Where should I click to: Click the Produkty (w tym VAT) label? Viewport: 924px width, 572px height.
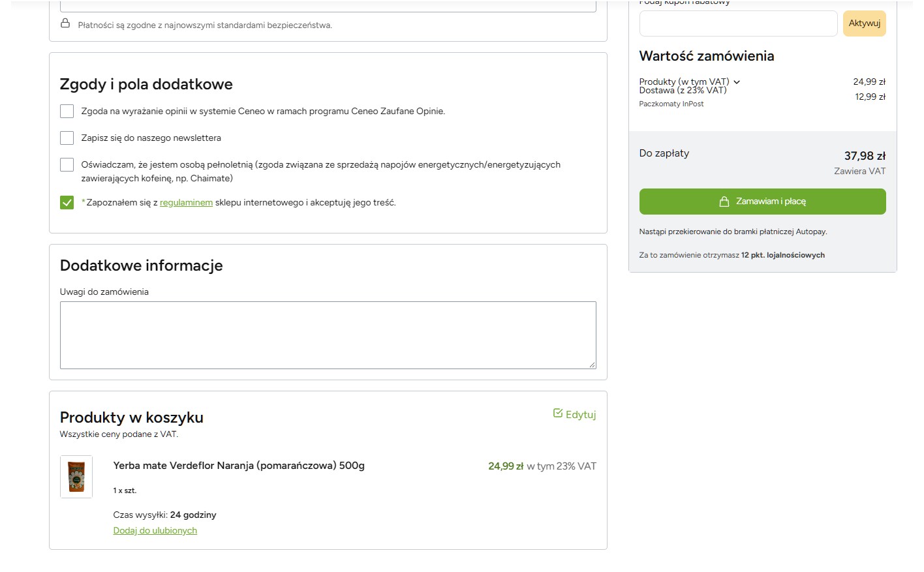click(684, 82)
